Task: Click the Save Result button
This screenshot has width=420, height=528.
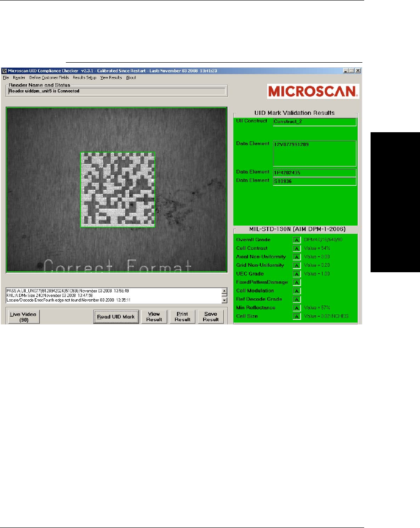Action: 210,317
